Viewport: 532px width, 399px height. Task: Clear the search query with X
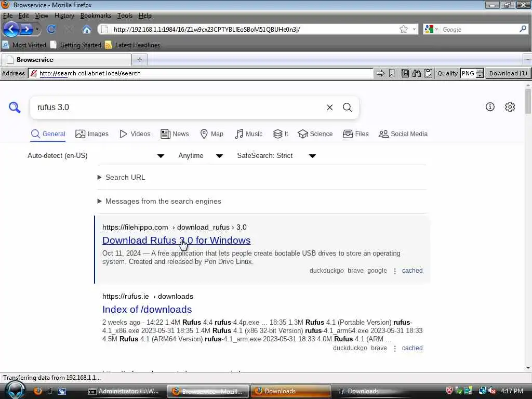click(329, 108)
